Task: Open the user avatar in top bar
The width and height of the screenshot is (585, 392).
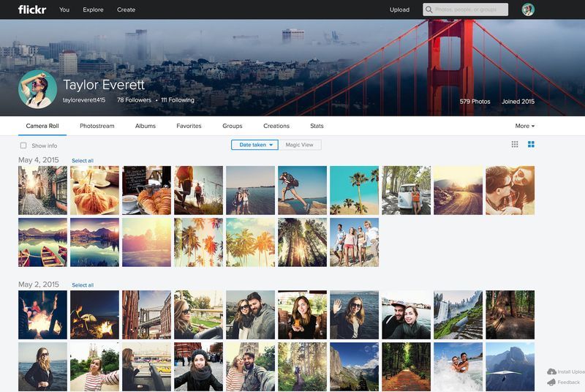Action: pos(528,10)
